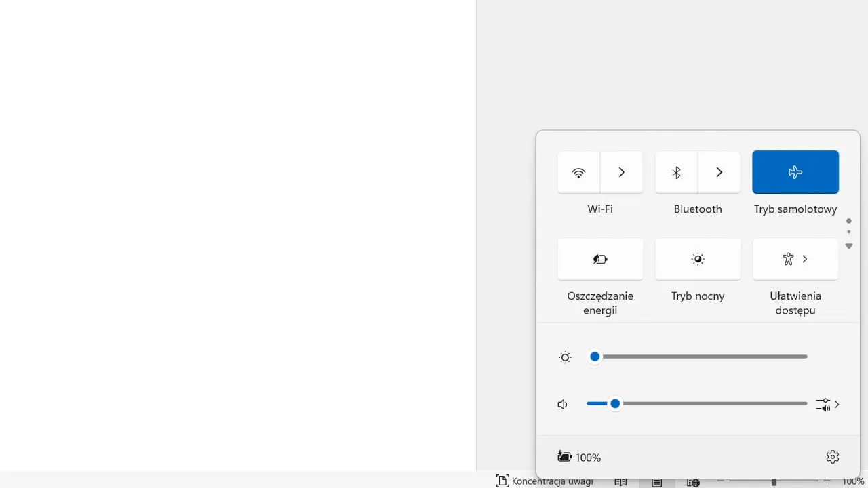Adjust the brightness slider handle
This screenshot has height=488, width=868.
tap(594, 356)
